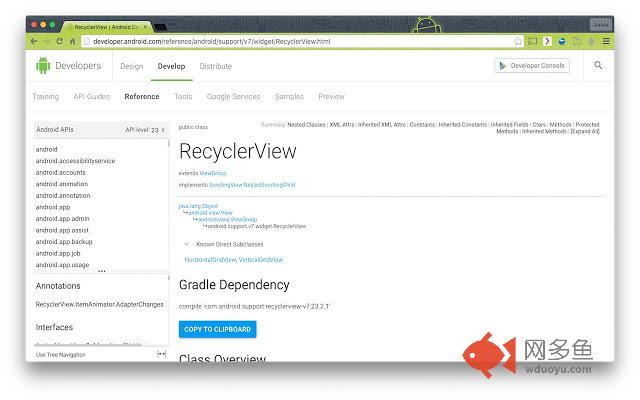Select android.accessibilityservice package
This screenshot has height=400, width=640.
click(76, 161)
